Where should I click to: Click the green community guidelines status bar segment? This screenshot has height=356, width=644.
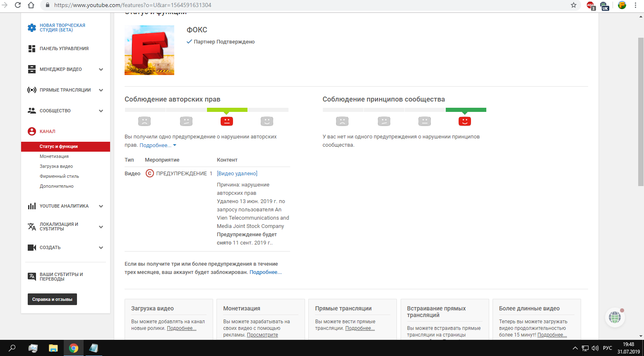click(x=466, y=110)
